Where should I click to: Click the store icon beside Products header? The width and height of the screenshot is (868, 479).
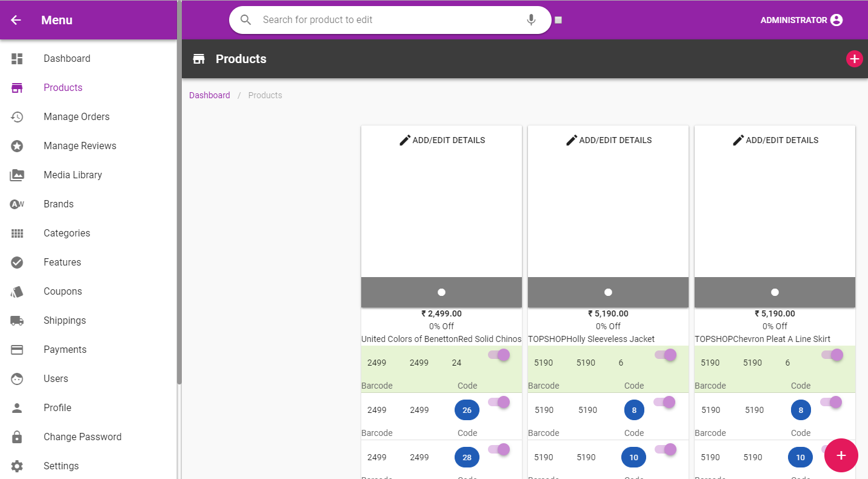coord(198,59)
